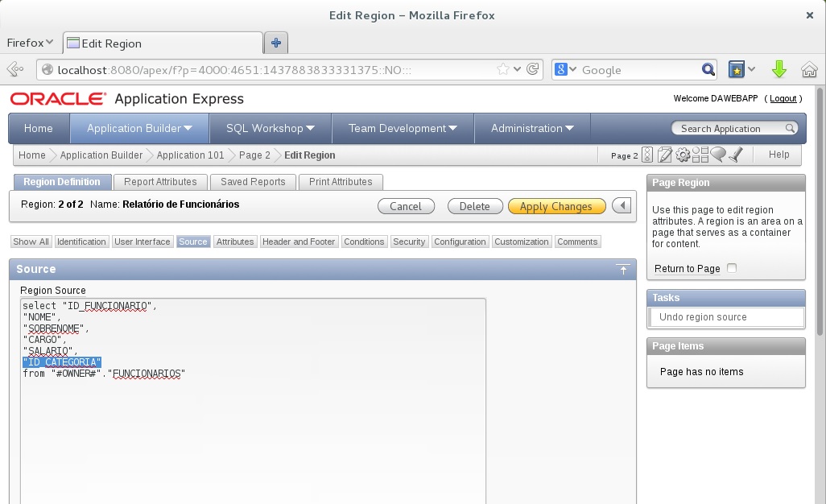Click the Undo region source task
826x504 pixels.
[703, 317]
